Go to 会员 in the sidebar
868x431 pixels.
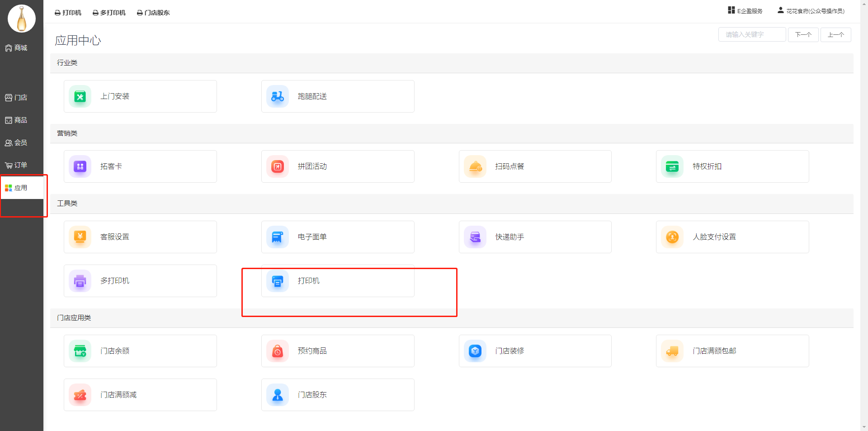tap(16, 142)
